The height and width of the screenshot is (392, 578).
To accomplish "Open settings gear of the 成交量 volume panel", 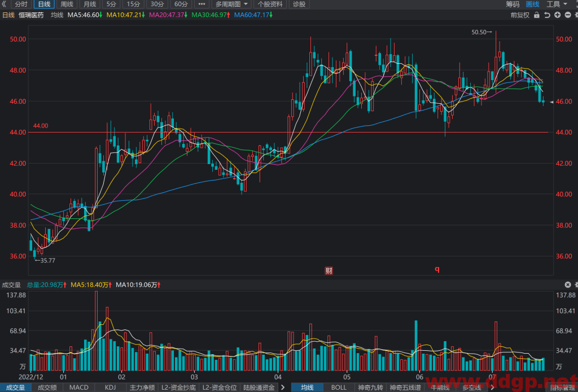I will (x=576, y=284).
